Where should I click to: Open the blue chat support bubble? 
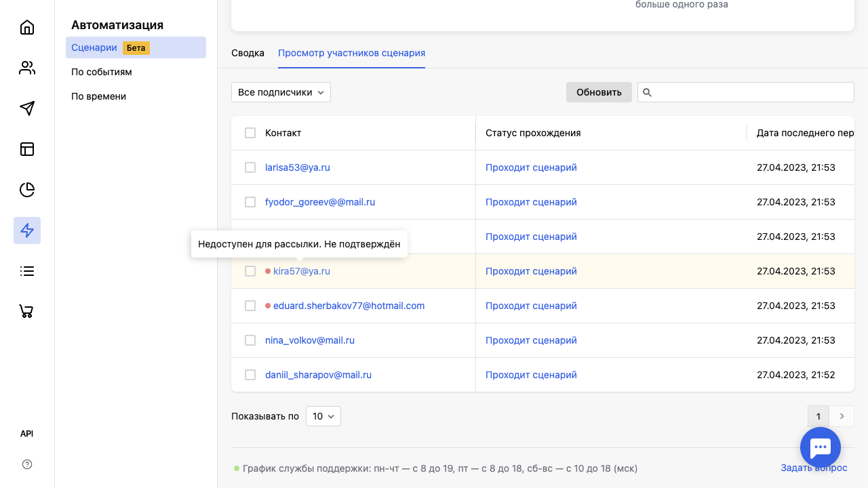[821, 447]
